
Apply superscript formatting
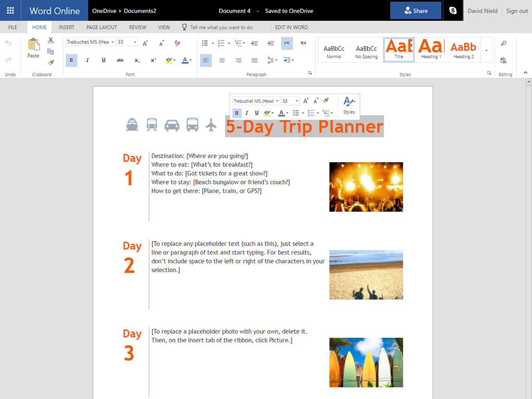click(x=153, y=60)
